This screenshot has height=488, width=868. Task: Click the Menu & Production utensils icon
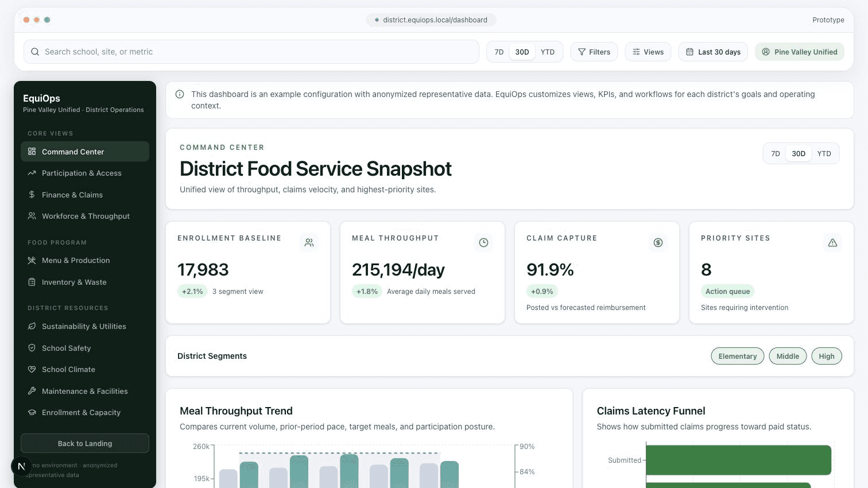[x=32, y=260]
